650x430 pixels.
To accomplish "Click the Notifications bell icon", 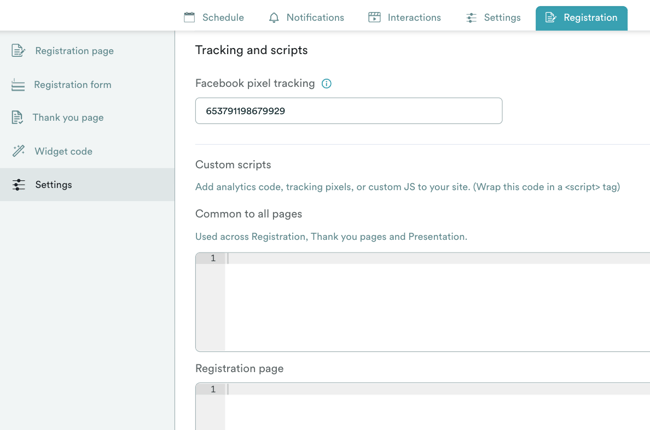I will coord(274,17).
